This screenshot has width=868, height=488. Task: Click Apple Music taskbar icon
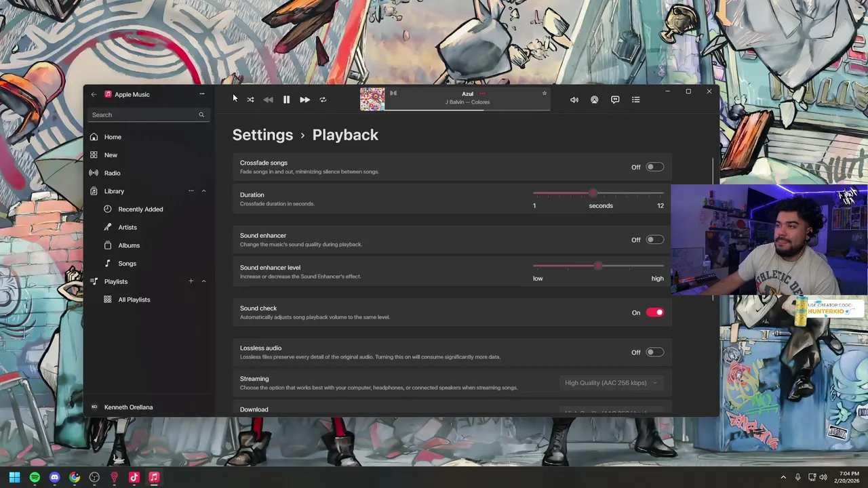(154, 477)
